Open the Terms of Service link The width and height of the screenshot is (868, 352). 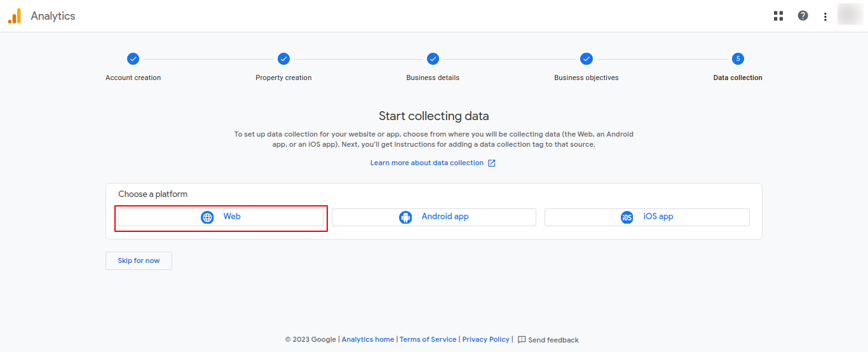[428, 339]
